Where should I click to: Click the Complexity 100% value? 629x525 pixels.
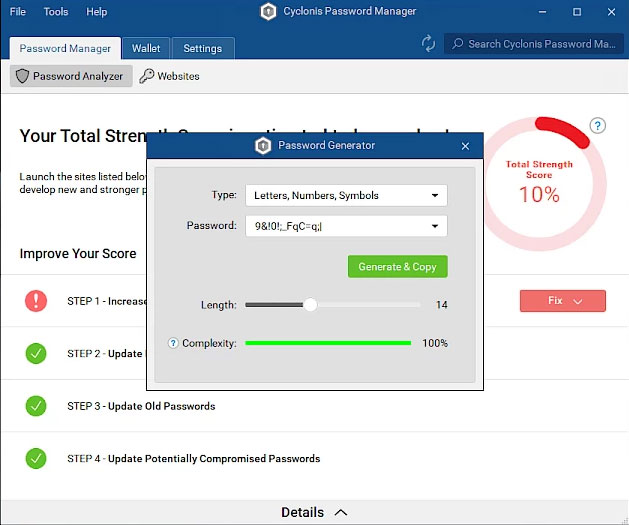[435, 343]
